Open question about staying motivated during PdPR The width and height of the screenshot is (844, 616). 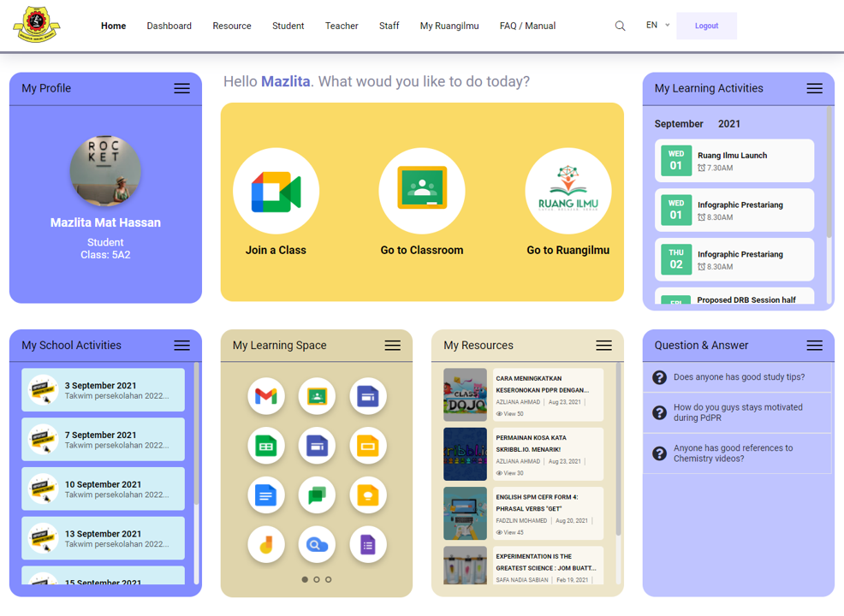tap(738, 412)
